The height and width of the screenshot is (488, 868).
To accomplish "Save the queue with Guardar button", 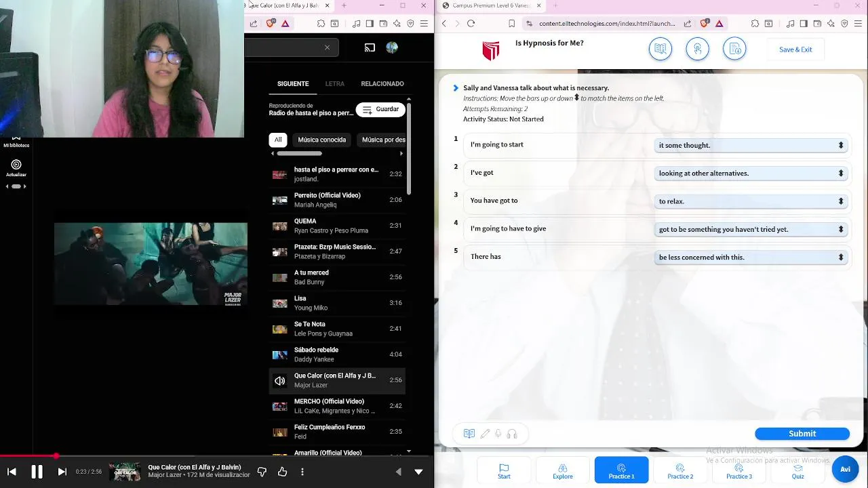I will pyautogui.click(x=380, y=109).
